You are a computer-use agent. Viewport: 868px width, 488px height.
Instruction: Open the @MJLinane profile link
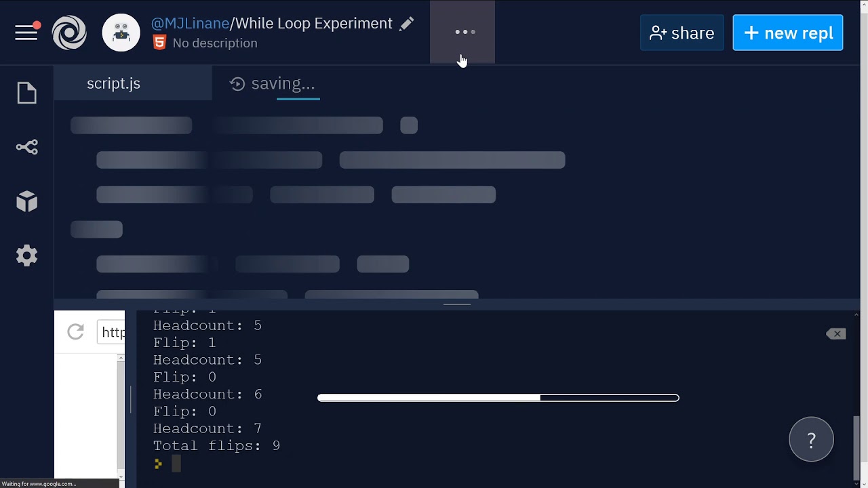point(190,23)
